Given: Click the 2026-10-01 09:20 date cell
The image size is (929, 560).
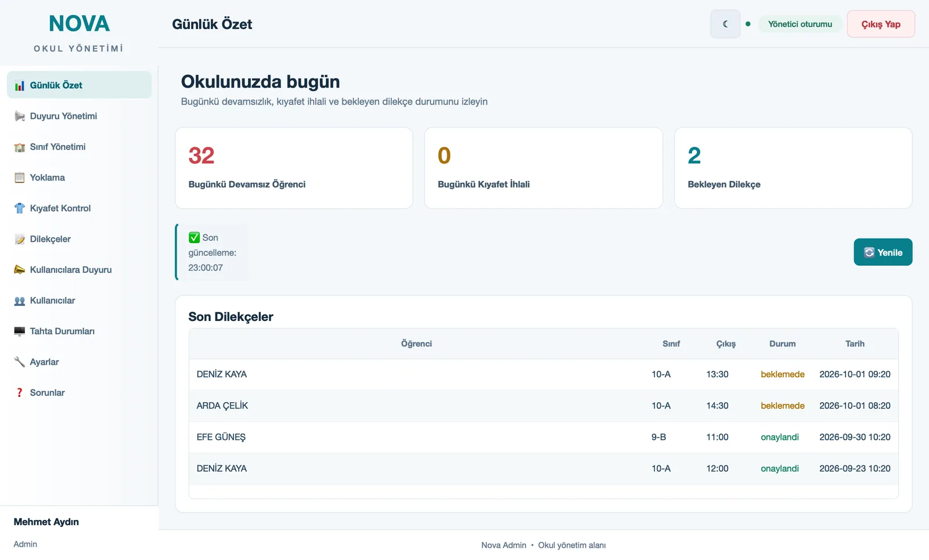Looking at the screenshot, I should 855,374.
